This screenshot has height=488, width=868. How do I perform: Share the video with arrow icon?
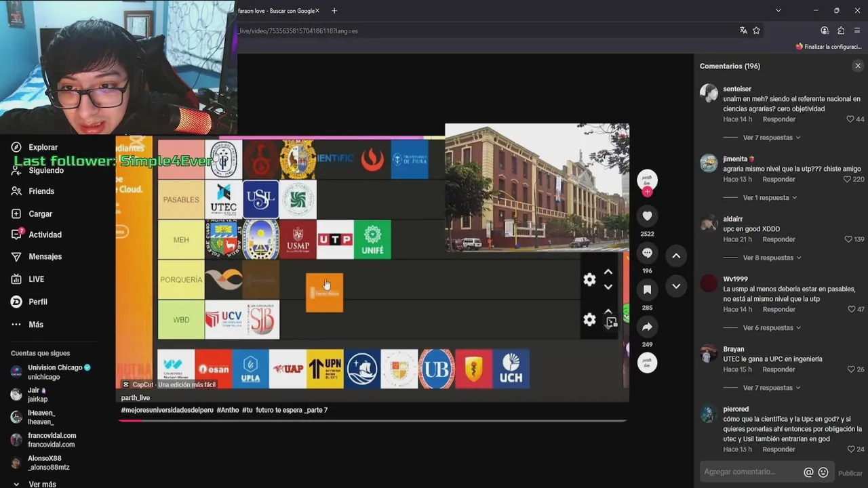coord(647,327)
